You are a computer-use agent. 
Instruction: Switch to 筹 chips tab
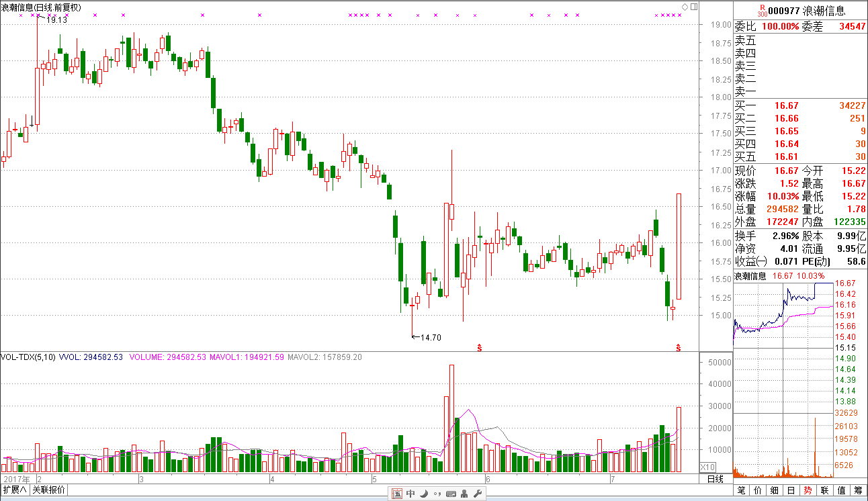[x=858, y=491]
